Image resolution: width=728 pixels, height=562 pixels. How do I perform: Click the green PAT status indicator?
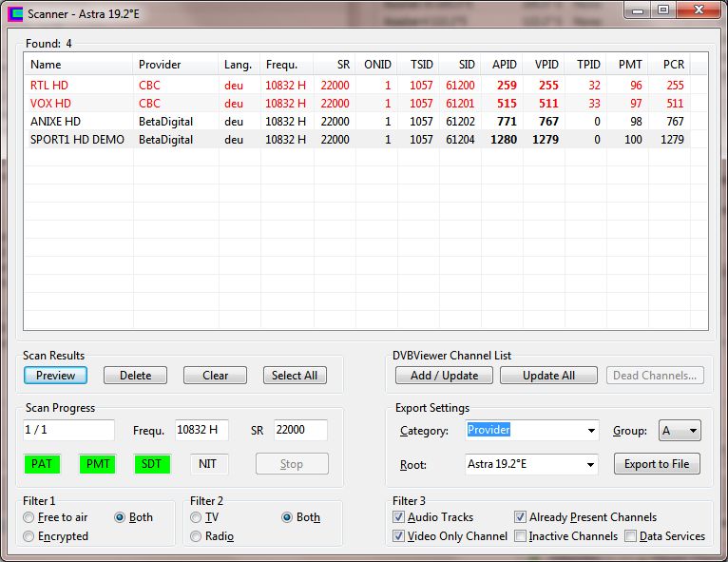coord(42,464)
